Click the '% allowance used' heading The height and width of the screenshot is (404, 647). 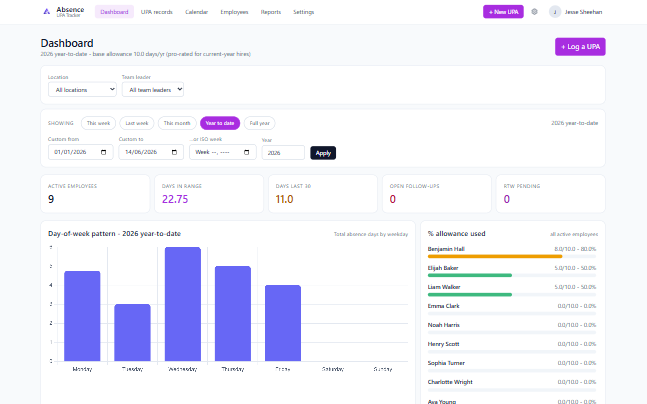click(x=456, y=234)
